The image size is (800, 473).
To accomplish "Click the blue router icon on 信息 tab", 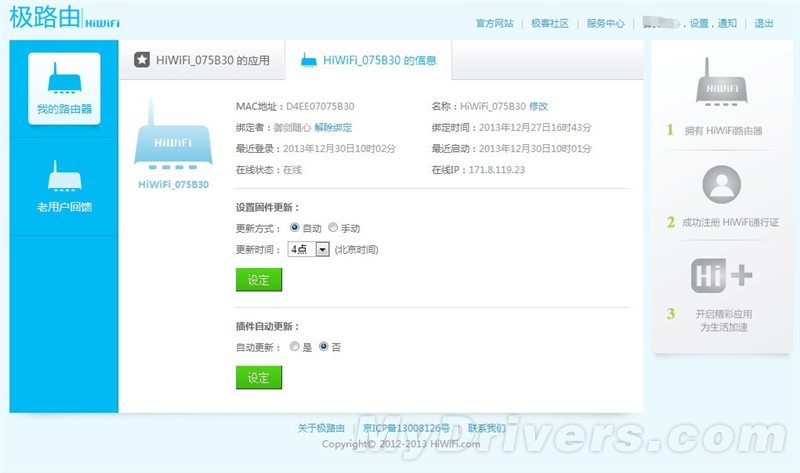I will pyautogui.click(x=309, y=60).
